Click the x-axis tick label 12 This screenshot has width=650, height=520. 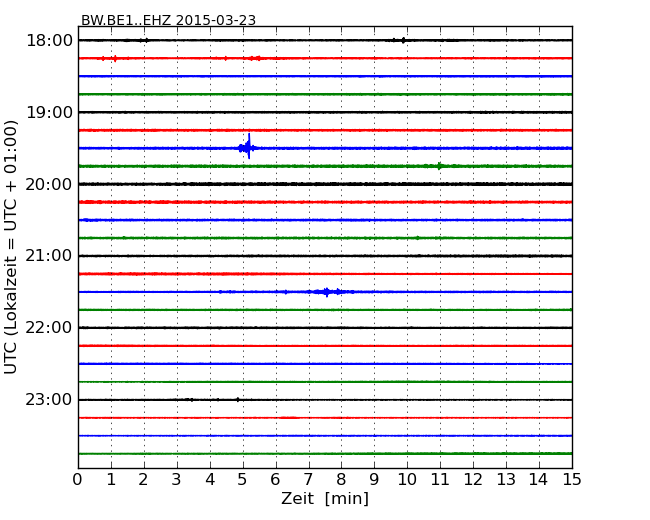pos(473,480)
